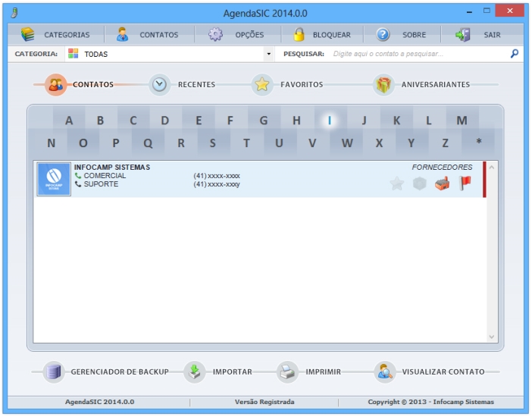Switch to the Contatos tab
This screenshot has width=532, height=417.
(81, 84)
